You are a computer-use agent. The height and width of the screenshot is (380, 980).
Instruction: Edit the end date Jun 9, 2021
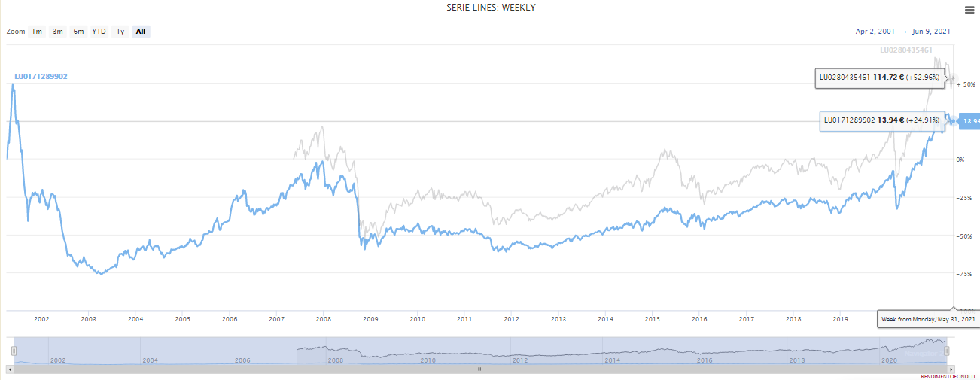coord(930,32)
